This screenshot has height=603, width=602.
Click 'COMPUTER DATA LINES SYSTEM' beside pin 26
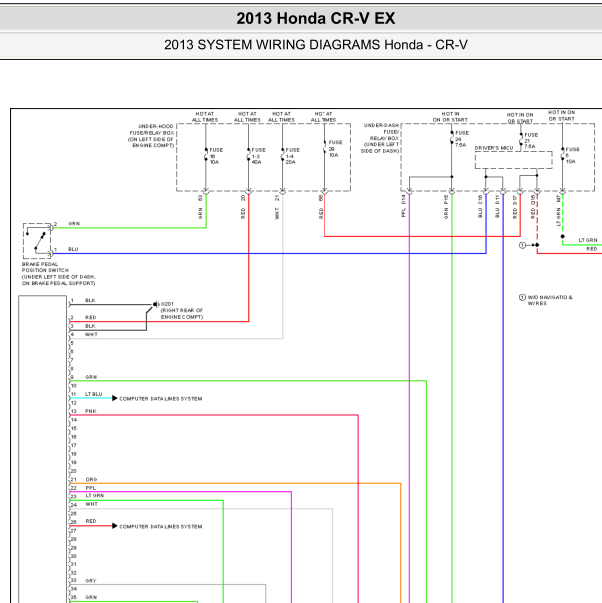[x=160, y=526]
